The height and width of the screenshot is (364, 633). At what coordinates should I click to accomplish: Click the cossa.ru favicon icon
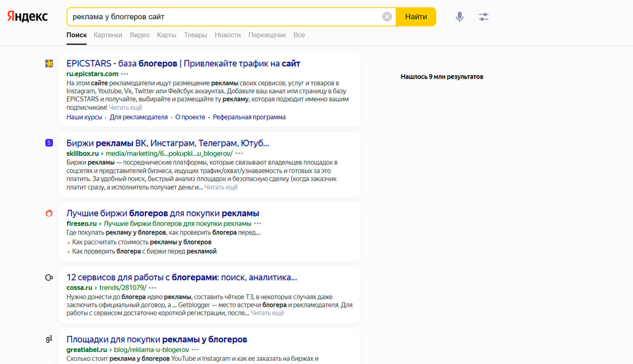49,277
